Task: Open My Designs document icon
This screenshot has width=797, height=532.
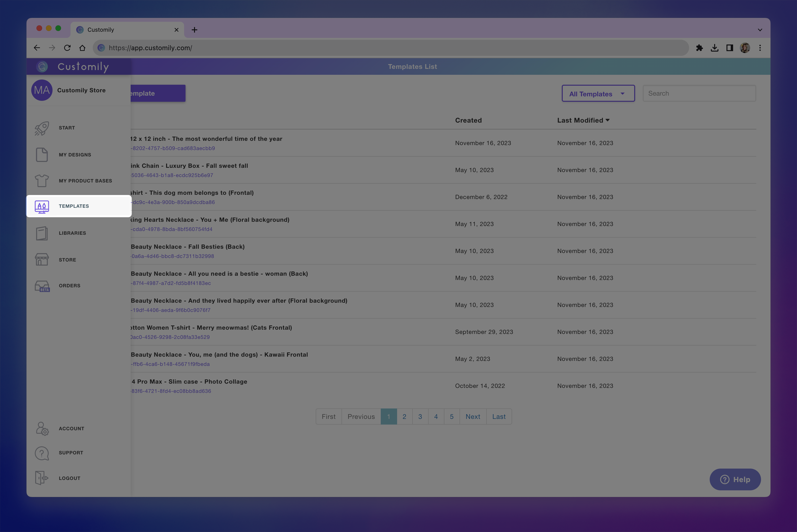Action: click(42, 155)
